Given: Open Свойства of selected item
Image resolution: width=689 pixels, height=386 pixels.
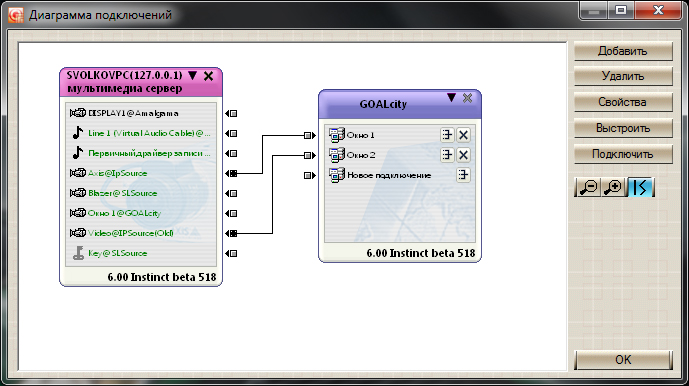Looking at the screenshot, I should [x=623, y=102].
